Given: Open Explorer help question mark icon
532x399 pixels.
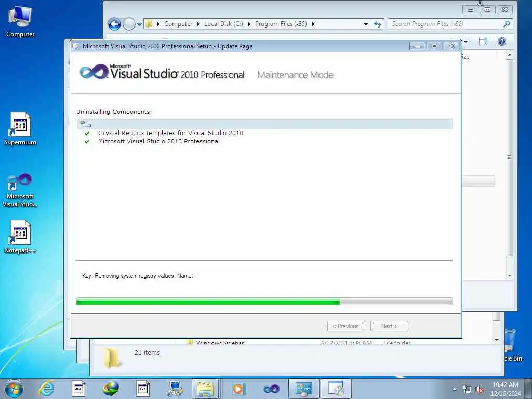Looking at the screenshot, I should point(501,42).
